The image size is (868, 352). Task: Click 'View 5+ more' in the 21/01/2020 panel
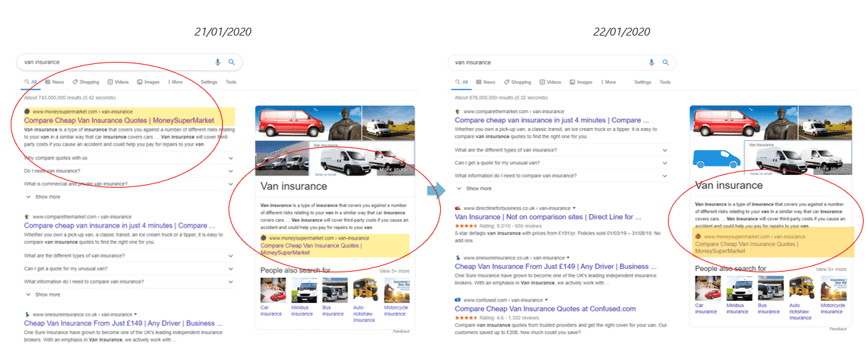[394, 271]
